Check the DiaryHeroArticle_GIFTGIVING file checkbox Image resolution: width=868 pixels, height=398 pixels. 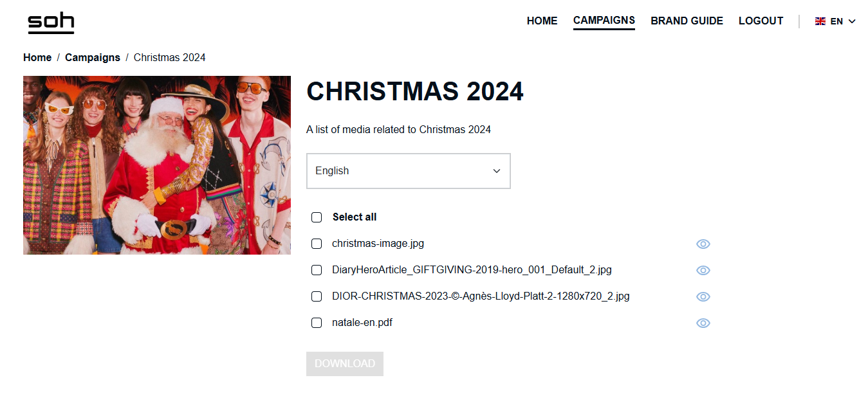click(x=317, y=270)
